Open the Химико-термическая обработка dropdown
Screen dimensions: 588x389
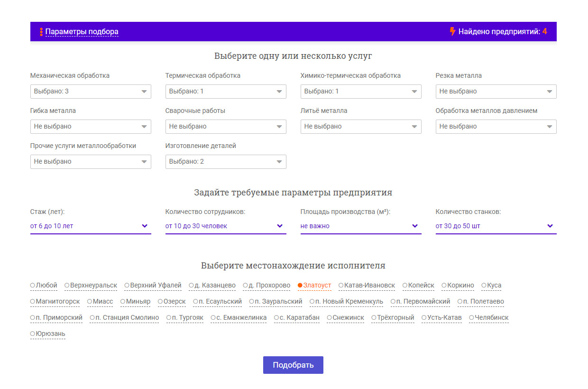[x=361, y=91]
